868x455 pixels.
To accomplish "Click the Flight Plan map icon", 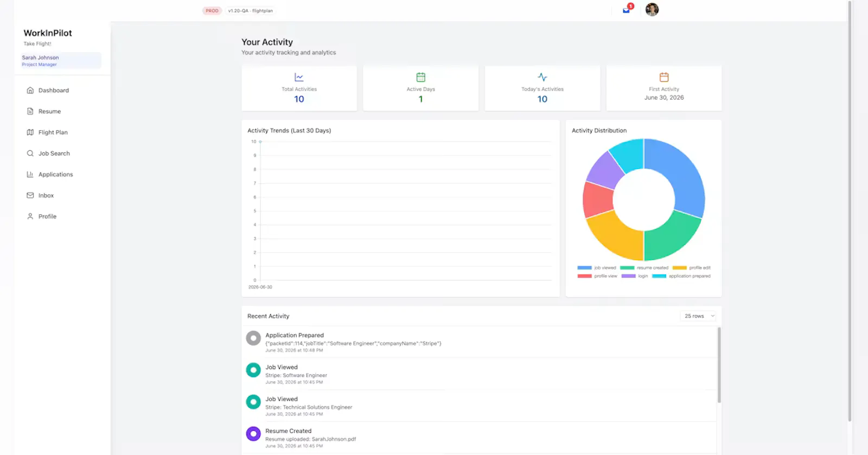I will tap(30, 132).
